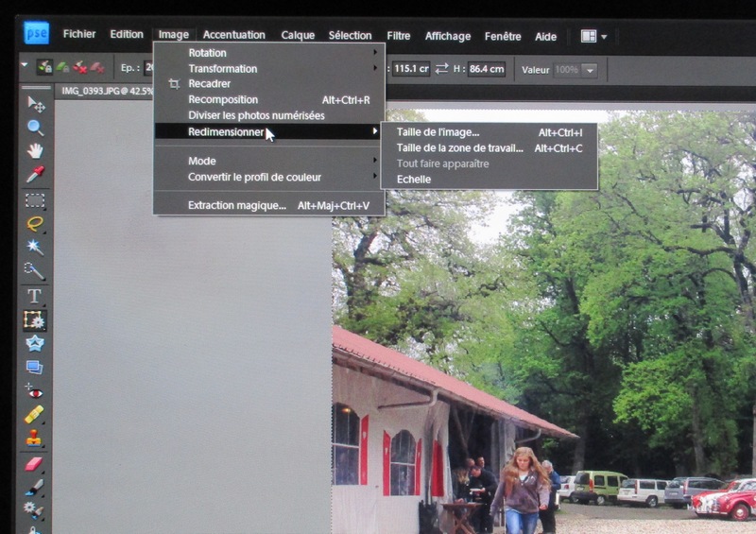Select the Zoom magnifier tool
Screen dimensions: 756x534
point(35,127)
